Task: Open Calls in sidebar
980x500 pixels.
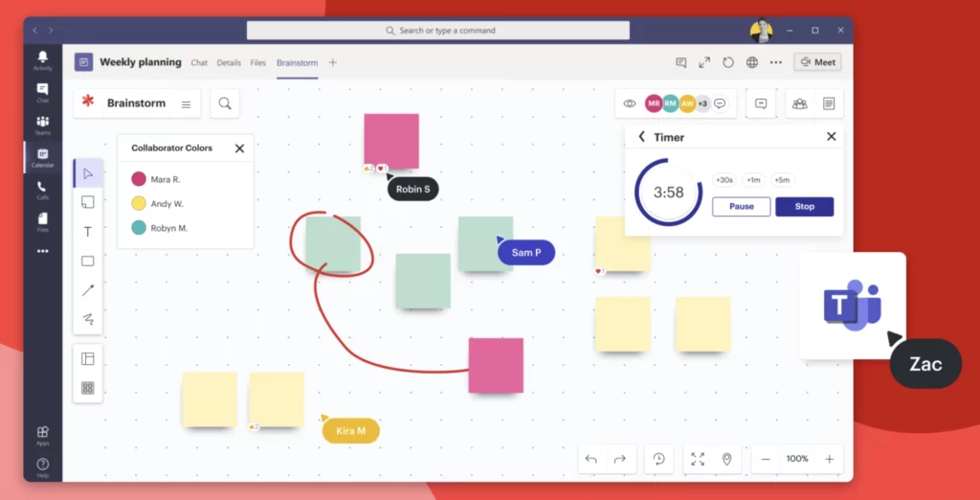Action: [42, 191]
